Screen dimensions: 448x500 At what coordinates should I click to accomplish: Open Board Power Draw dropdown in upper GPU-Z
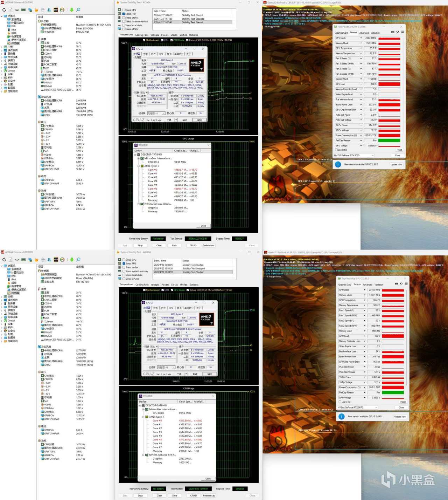[361, 104]
